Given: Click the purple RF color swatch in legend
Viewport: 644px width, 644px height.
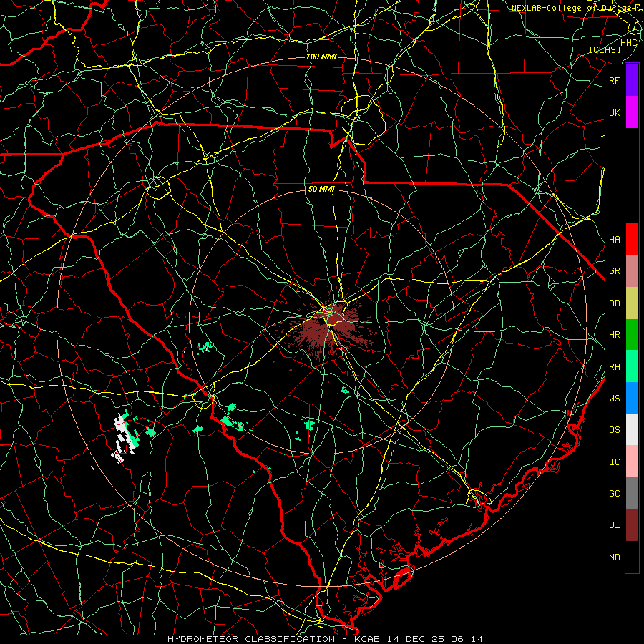Looking at the screenshot, I should tap(632, 80).
